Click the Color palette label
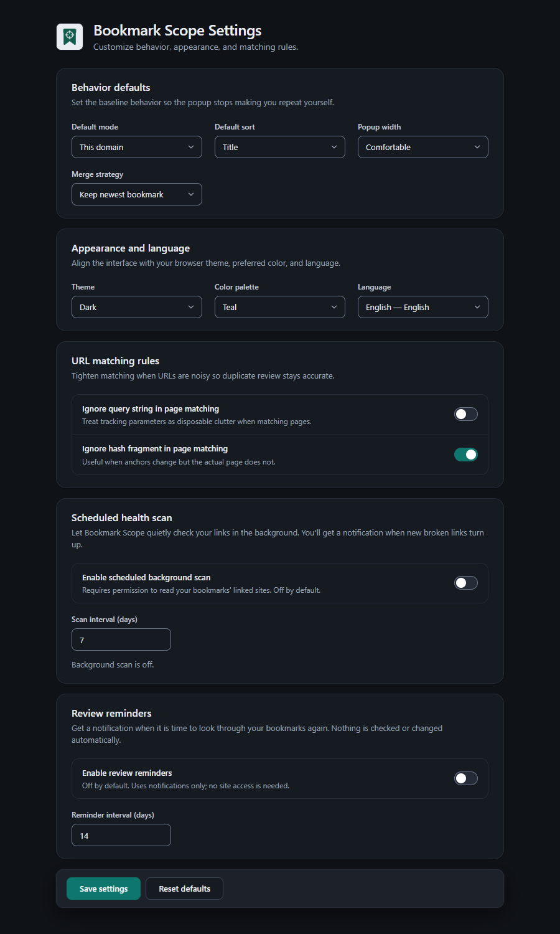 [x=236, y=287]
